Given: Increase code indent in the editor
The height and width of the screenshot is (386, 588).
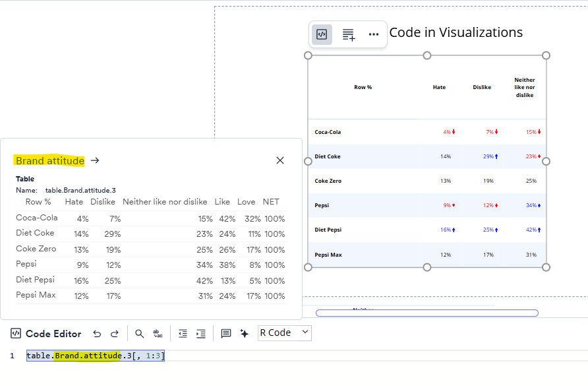Looking at the screenshot, I should [201, 334].
